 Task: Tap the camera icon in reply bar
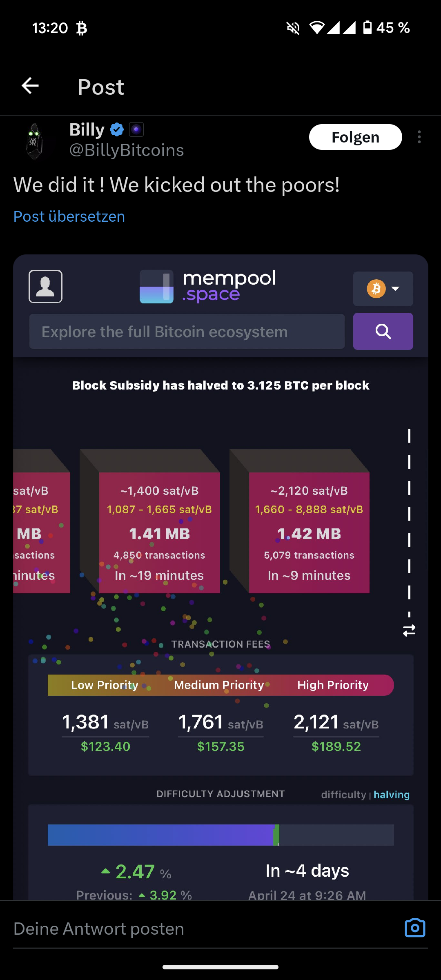point(415,928)
